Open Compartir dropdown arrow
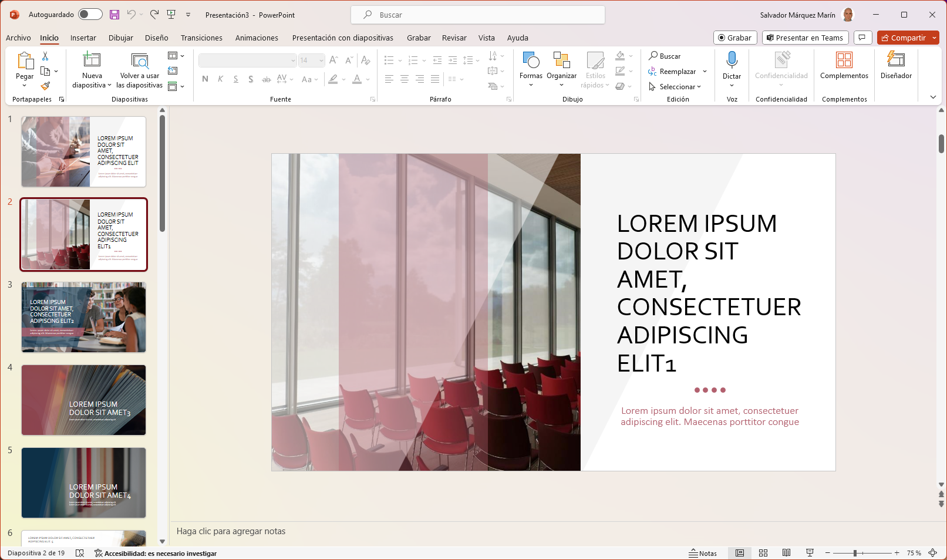 pyautogui.click(x=934, y=38)
